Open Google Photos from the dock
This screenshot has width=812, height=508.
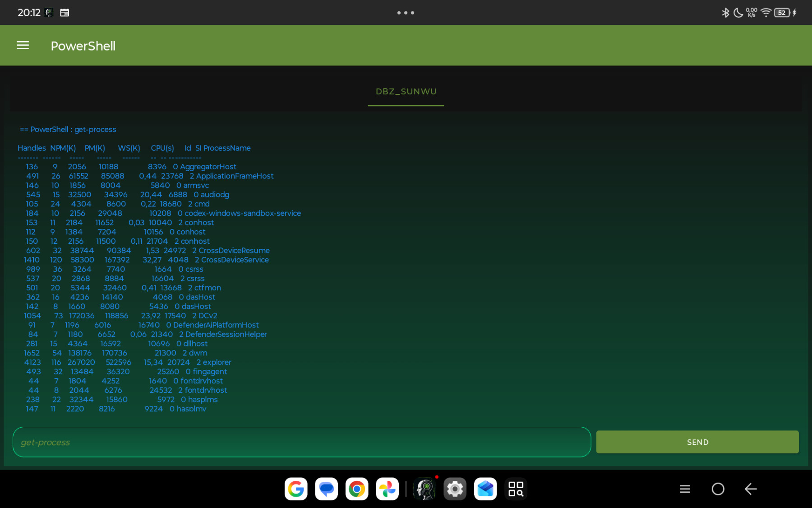click(x=388, y=489)
